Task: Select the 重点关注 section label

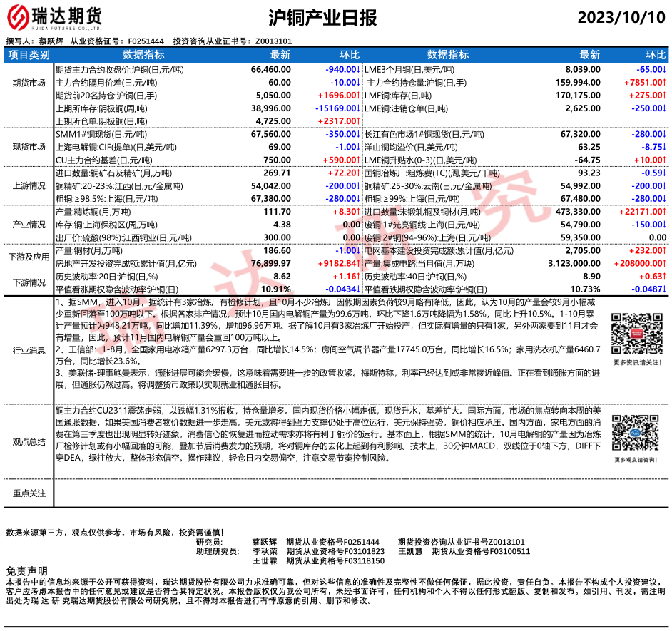Action: [x=29, y=493]
